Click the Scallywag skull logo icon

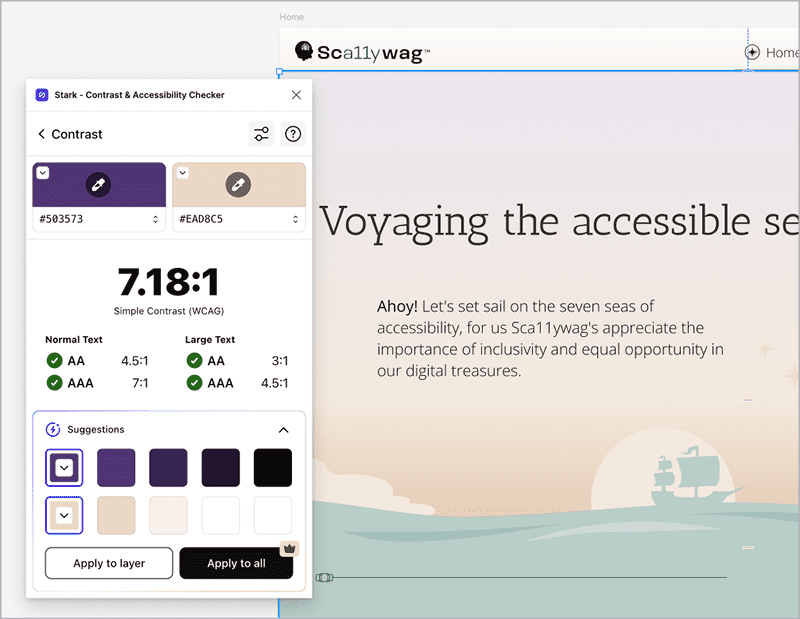[304, 51]
